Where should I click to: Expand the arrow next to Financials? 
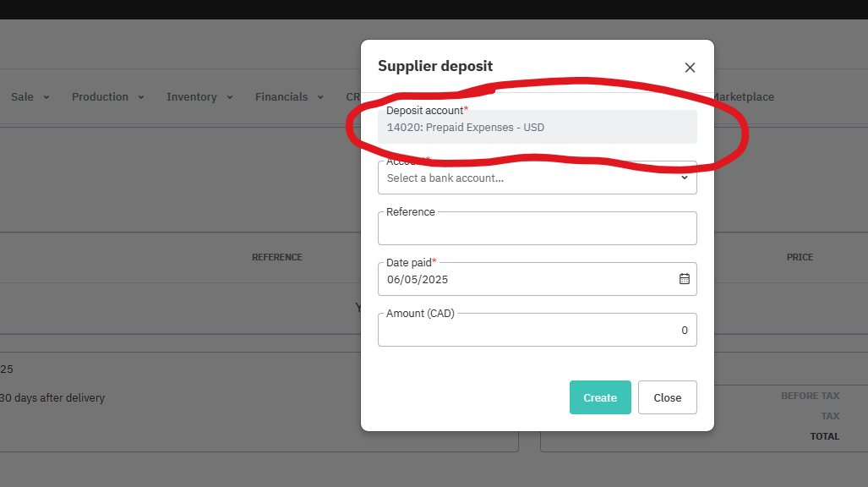320,97
